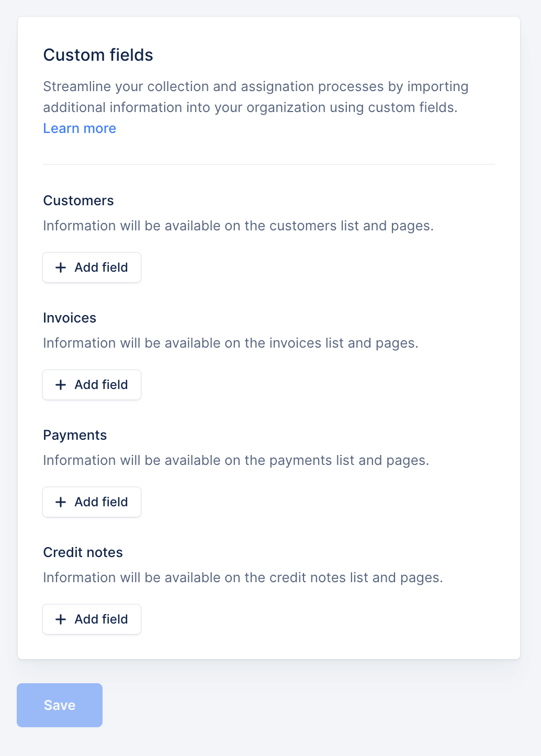Click the plus icon under Credit notes
The image size is (541, 756).
click(61, 619)
